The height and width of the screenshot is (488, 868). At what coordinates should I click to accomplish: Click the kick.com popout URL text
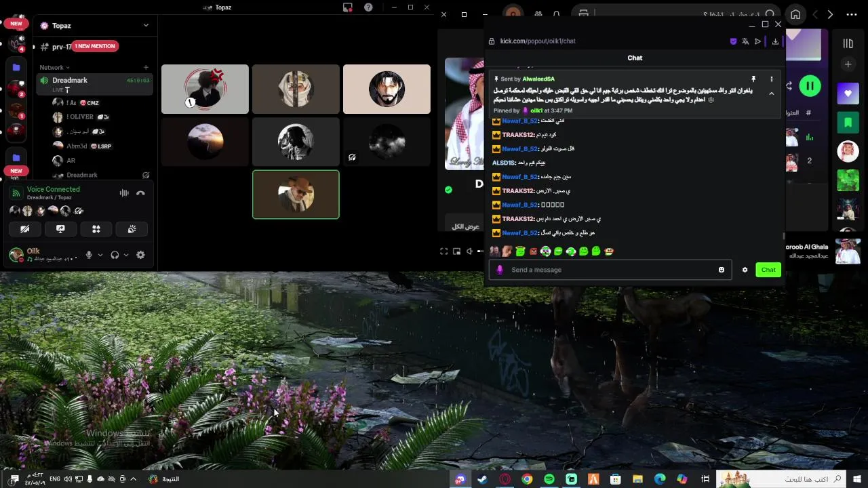(538, 41)
